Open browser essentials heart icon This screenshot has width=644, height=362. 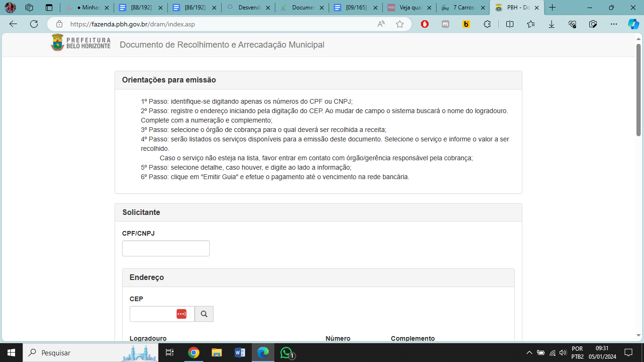tap(573, 24)
